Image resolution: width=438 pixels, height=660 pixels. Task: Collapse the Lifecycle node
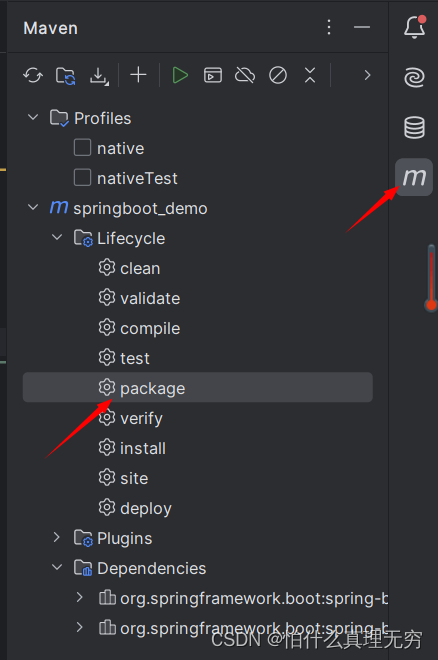[57, 237]
